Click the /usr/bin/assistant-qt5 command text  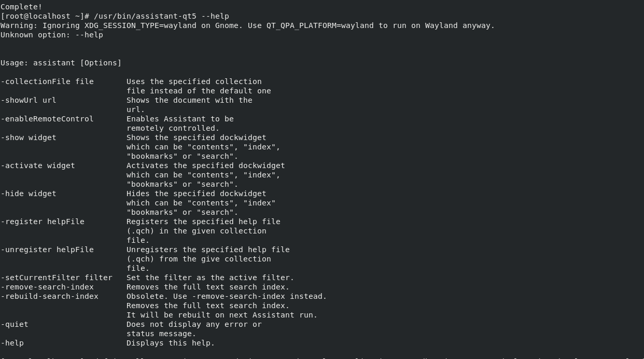pyautogui.click(x=145, y=16)
